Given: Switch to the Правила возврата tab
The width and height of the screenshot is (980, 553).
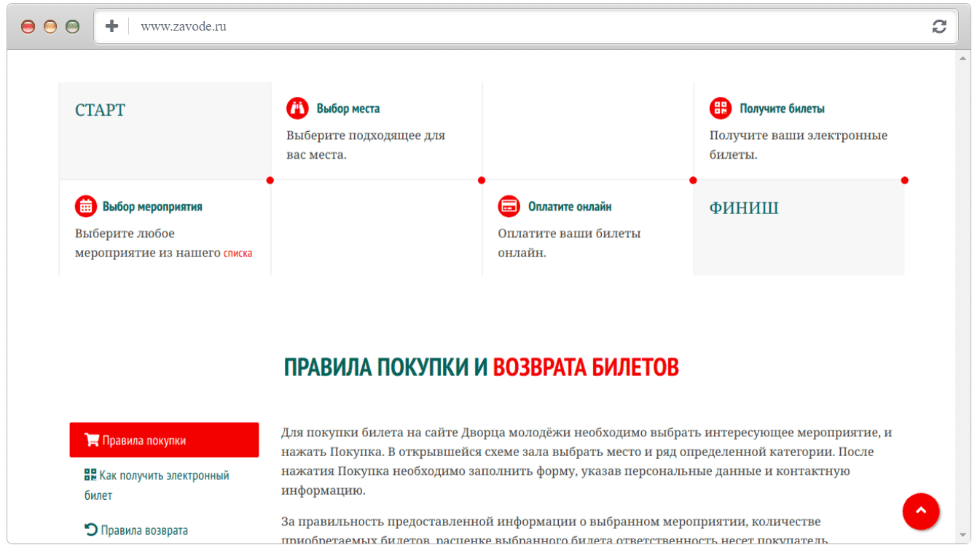Looking at the screenshot, I should tap(164, 530).
